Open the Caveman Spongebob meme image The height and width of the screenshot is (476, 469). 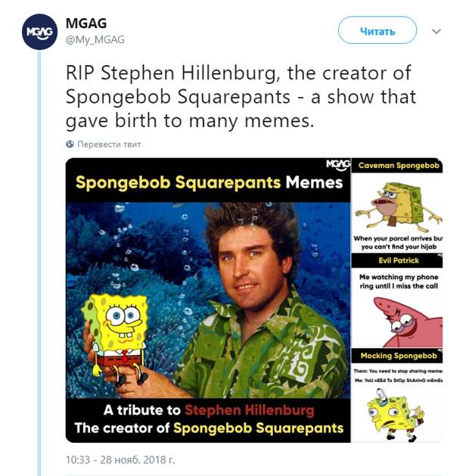[397, 205]
